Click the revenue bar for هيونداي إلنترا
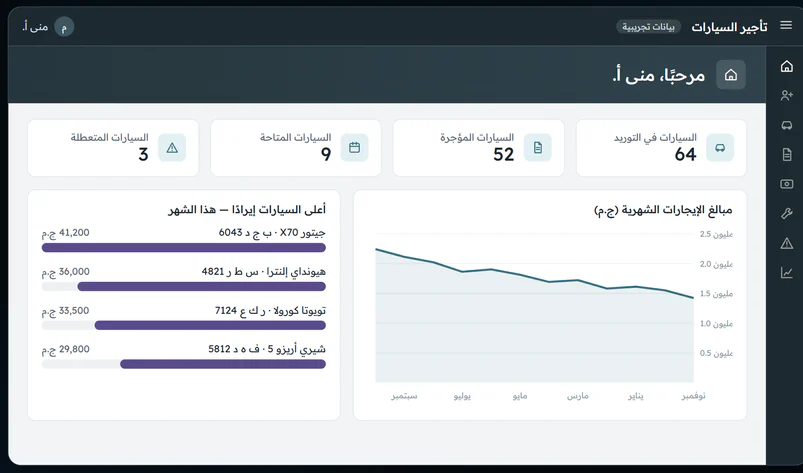This screenshot has height=473, width=803. [x=202, y=287]
